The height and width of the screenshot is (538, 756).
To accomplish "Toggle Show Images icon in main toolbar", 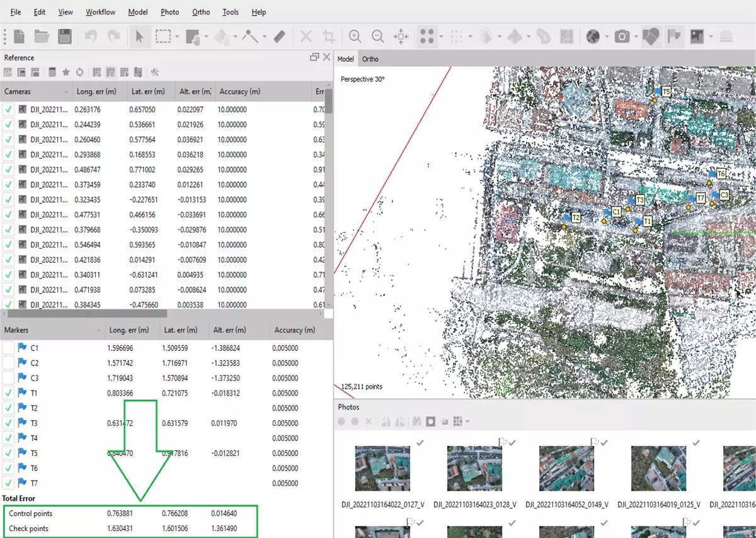I will (x=697, y=37).
